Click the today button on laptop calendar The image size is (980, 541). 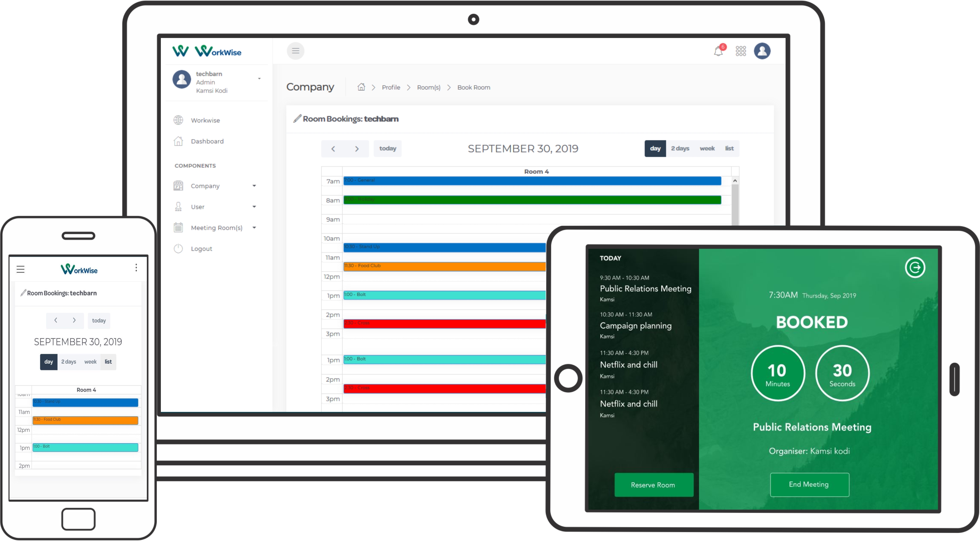[388, 149]
